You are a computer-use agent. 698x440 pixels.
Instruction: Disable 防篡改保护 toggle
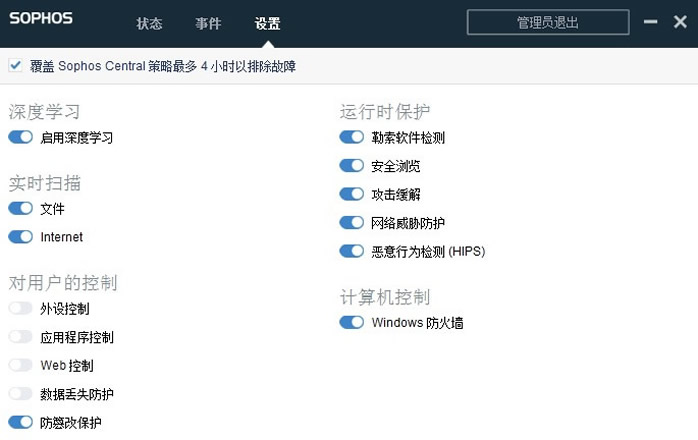tap(20, 422)
